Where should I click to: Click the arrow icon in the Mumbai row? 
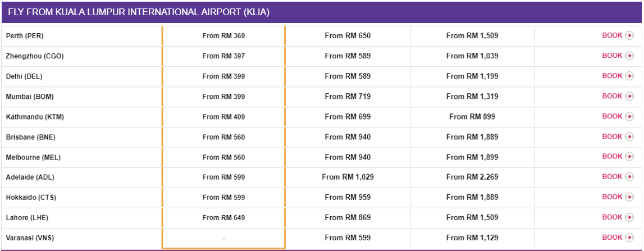pos(629,96)
